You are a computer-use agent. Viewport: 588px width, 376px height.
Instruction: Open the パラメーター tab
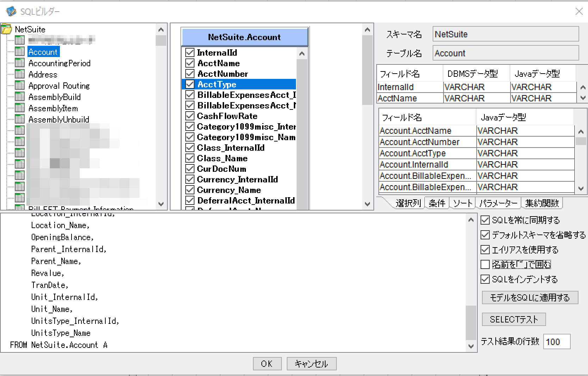[498, 203]
